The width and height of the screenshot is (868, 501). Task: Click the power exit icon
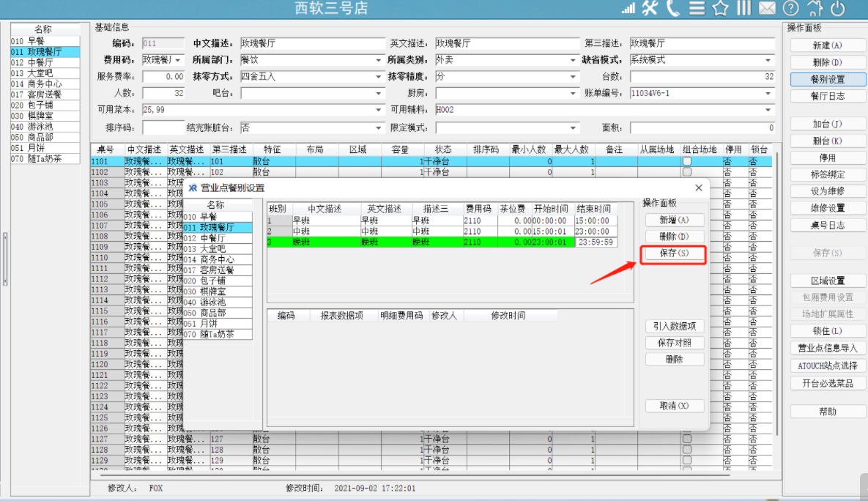[837, 8]
